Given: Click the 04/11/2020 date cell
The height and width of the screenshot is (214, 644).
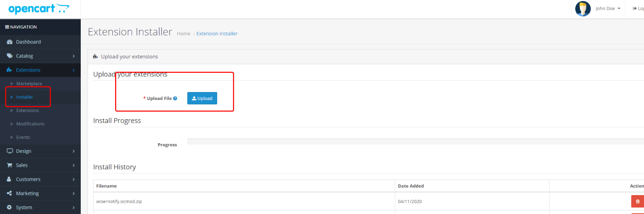Looking at the screenshot, I should click(472, 201).
